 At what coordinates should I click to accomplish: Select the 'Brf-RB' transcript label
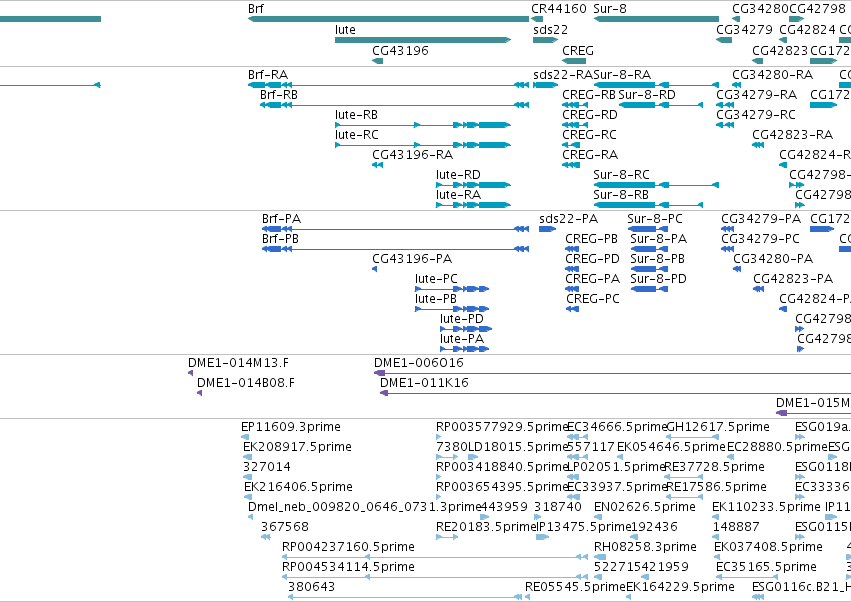[x=278, y=94]
